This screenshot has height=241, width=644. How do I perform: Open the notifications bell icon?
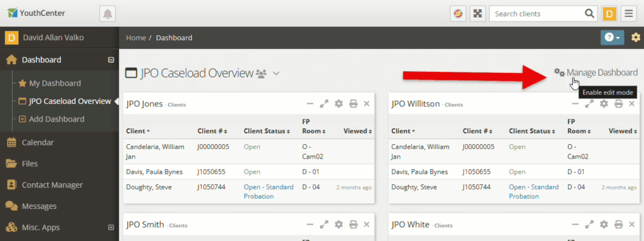click(108, 14)
